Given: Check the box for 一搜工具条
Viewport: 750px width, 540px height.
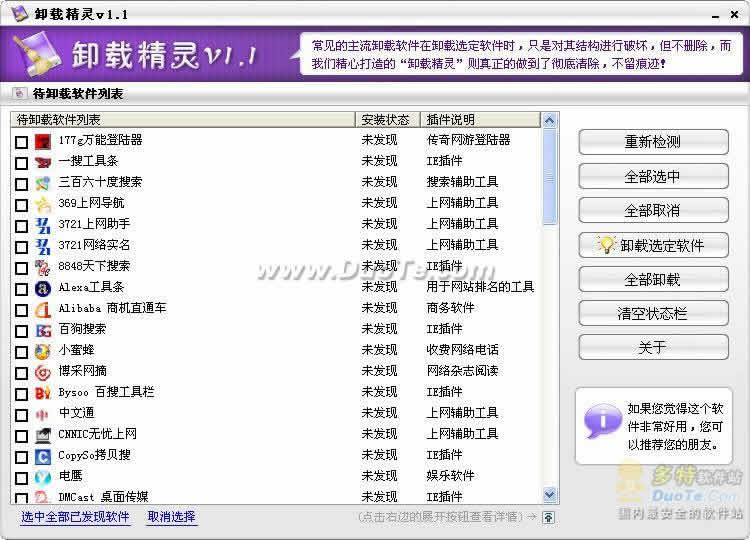Looking at the screenshot, I should click(x=22, y=163).
